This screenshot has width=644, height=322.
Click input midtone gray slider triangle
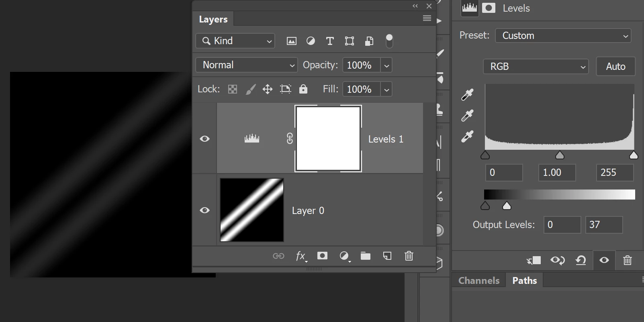tap(560, 155)
